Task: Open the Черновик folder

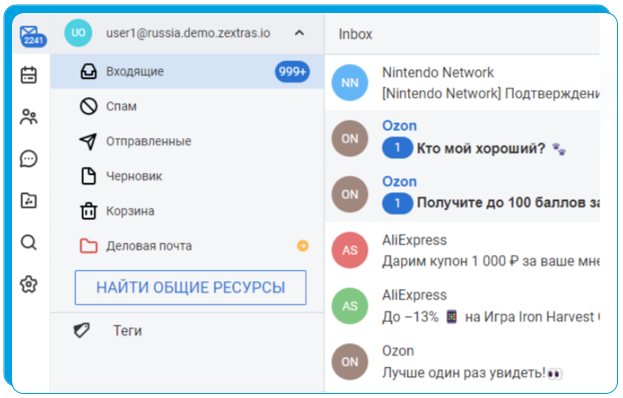Action: 187,176
